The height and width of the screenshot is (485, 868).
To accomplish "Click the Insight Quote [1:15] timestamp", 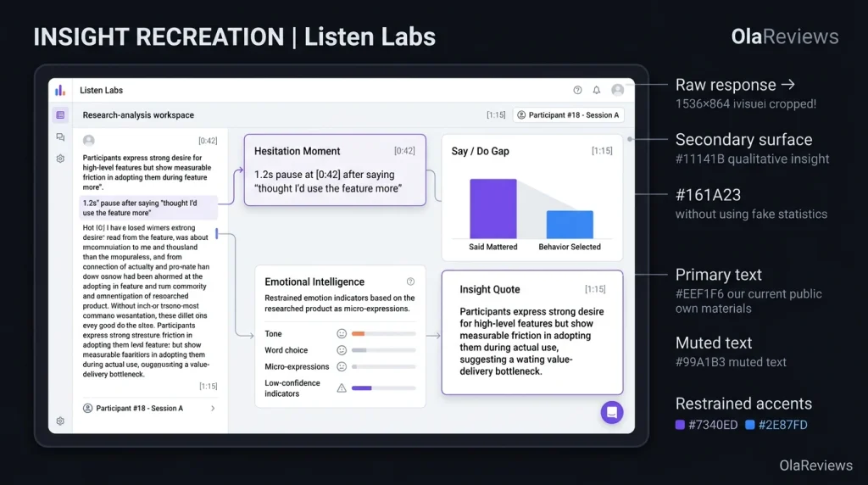I will point(595,290).
